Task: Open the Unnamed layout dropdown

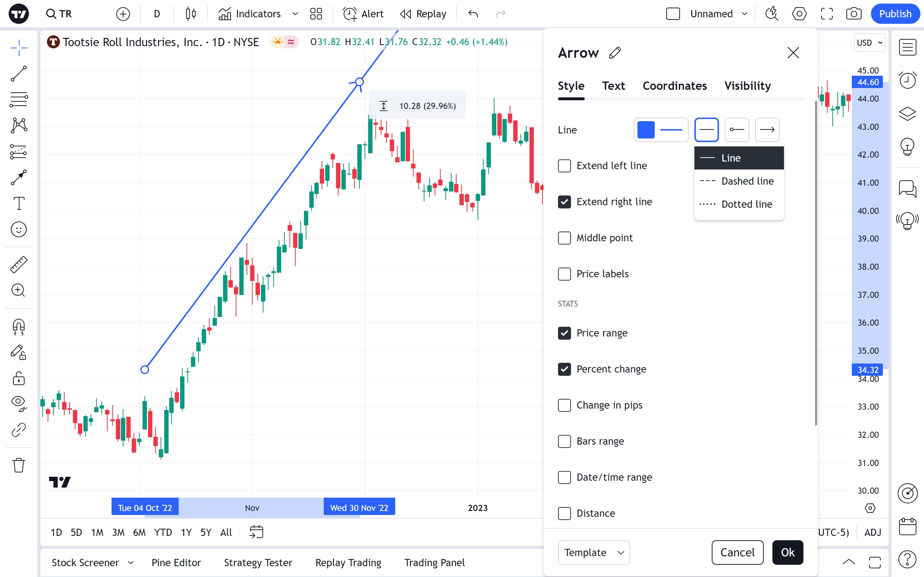Action: tap(744, 14)
